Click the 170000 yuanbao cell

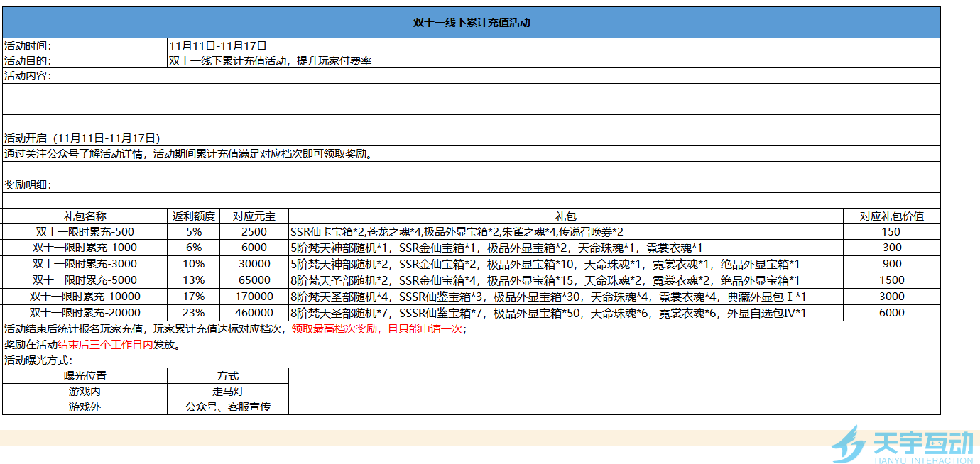tap(254, 297)
